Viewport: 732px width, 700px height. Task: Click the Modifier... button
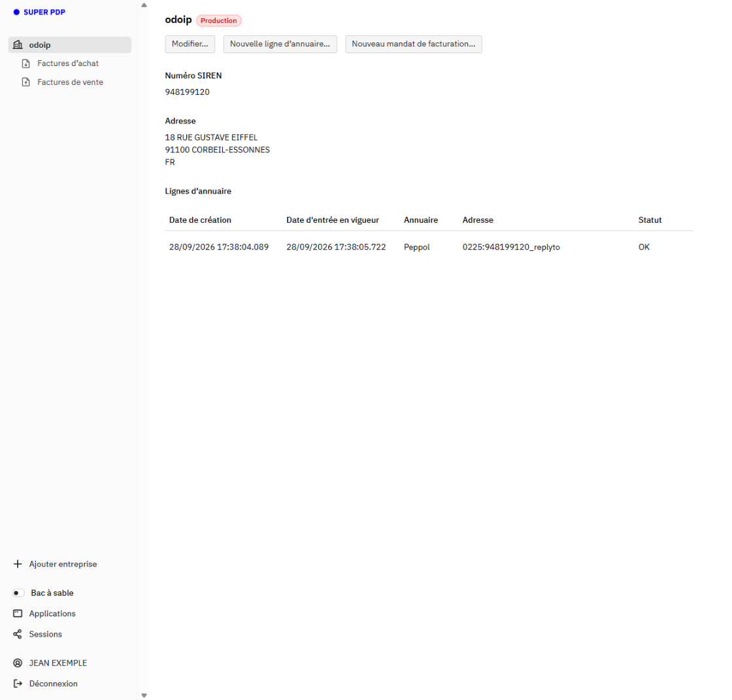[x=190, y=44]
